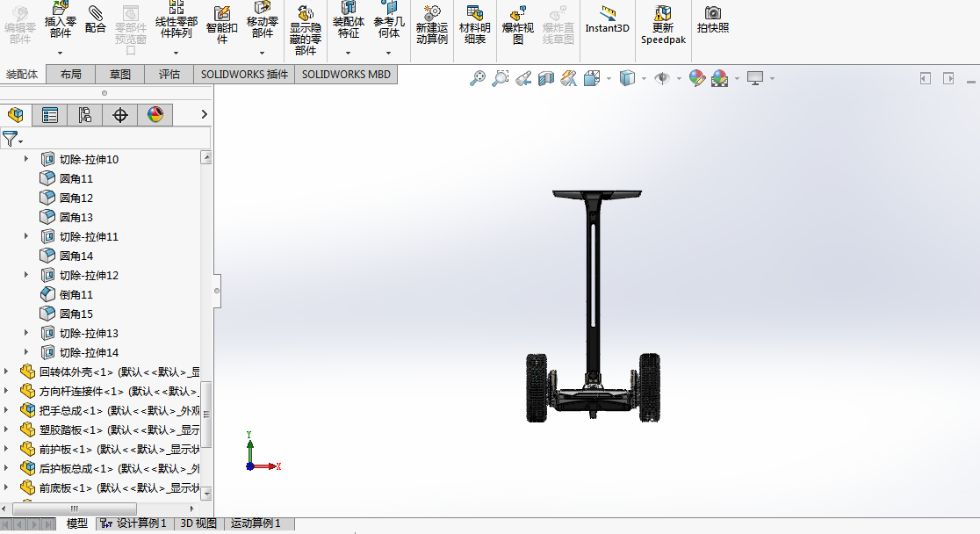
Task: Click Apply Scene icon
Action: click(719, 78)
